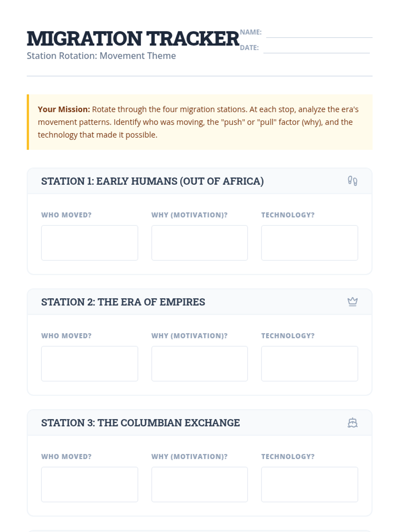Select Station 1 Technology answer box
The width and height of the screenshot is (399, 532).
[310, 243]
